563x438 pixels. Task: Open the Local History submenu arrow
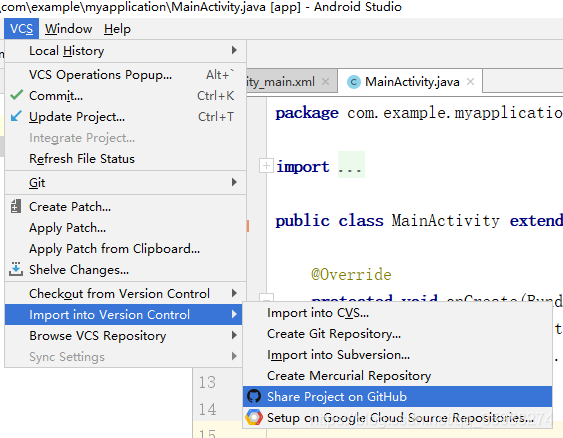tap(234, 50)
